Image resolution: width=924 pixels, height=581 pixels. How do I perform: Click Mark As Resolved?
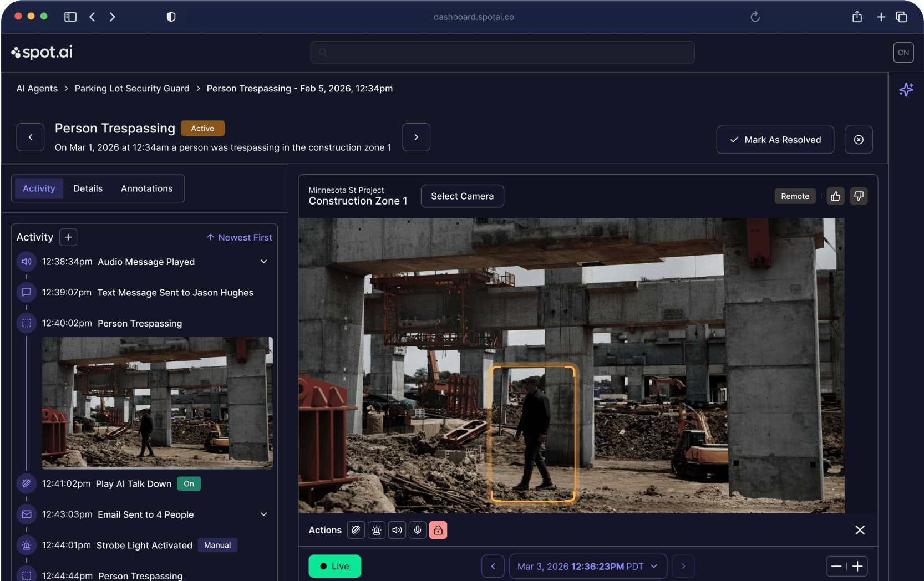(775, 140)
